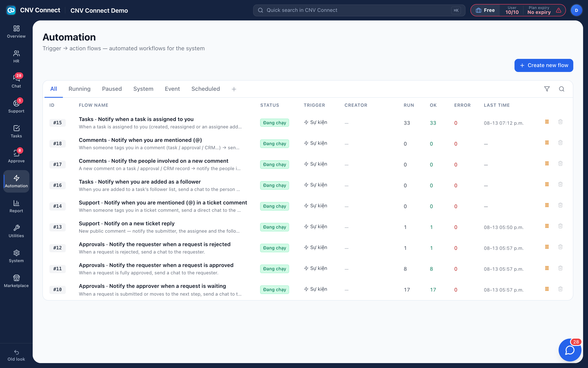
Task: Click the 'CNV Connect Demo' workspace title
Action: point(99,10)
